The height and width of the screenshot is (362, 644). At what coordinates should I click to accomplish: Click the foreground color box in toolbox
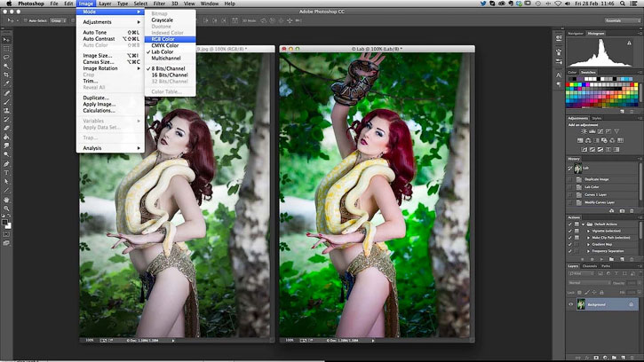click(5, 222)
